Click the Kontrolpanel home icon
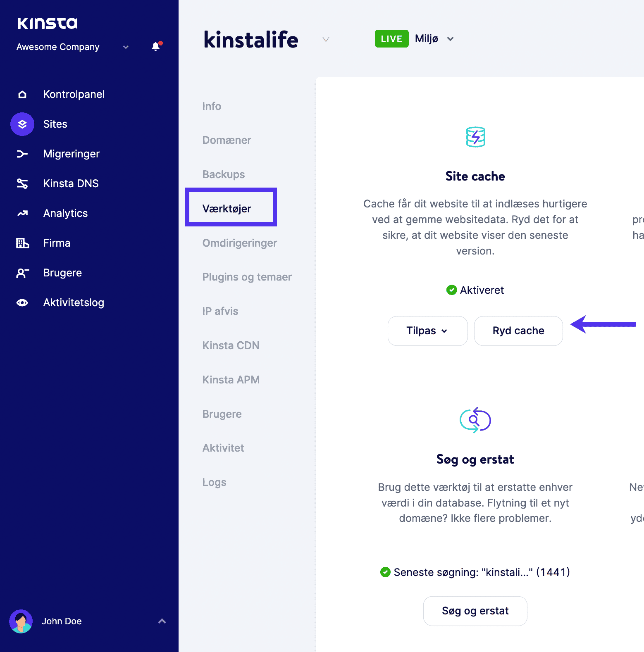The height and width of the screenshot is (652, 644). click(22, 94)
